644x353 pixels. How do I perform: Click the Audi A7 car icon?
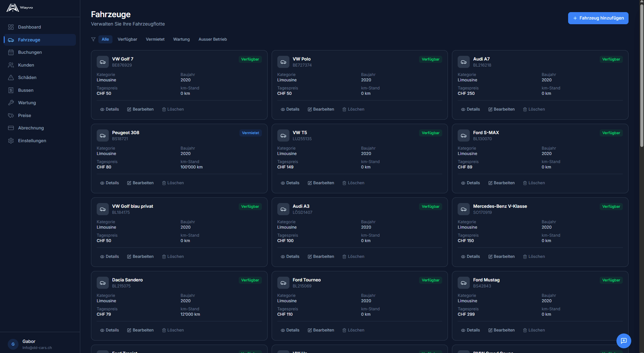(463, 62)
